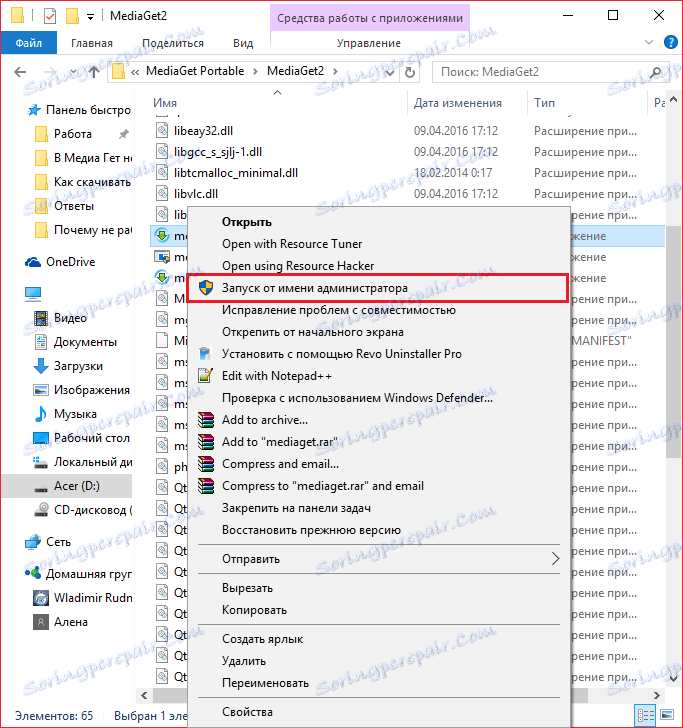
Task: Click the shield icon for administrator launch
Action: click(206, 288)
